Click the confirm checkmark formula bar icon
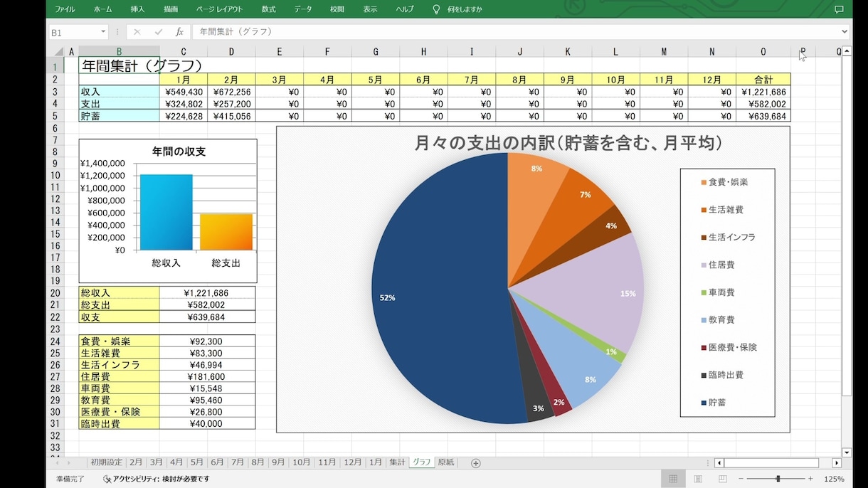The image size is (868, 488). [158, 32]
